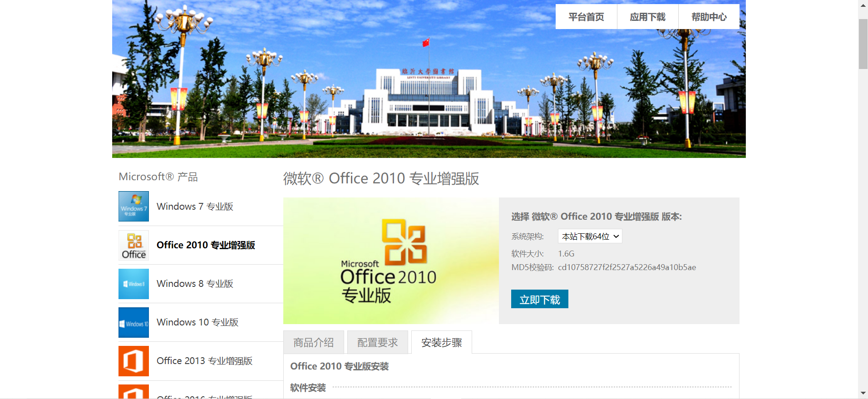Open the 应用下载 navigation item
The height and width of the screenshot is (399, 868).
point(647,17)
